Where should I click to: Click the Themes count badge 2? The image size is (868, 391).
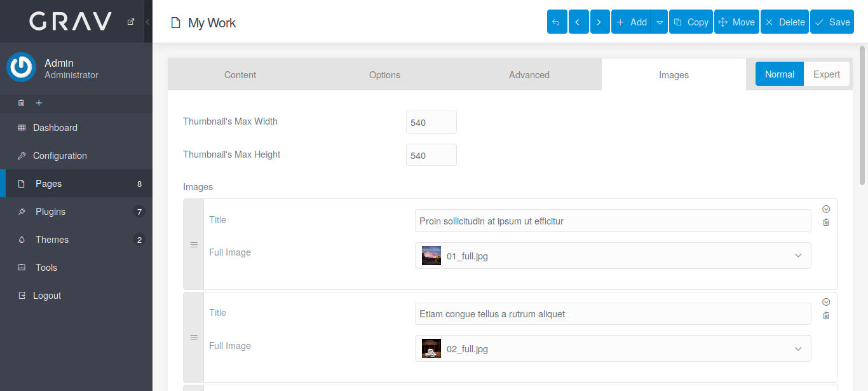pos(139,240)
